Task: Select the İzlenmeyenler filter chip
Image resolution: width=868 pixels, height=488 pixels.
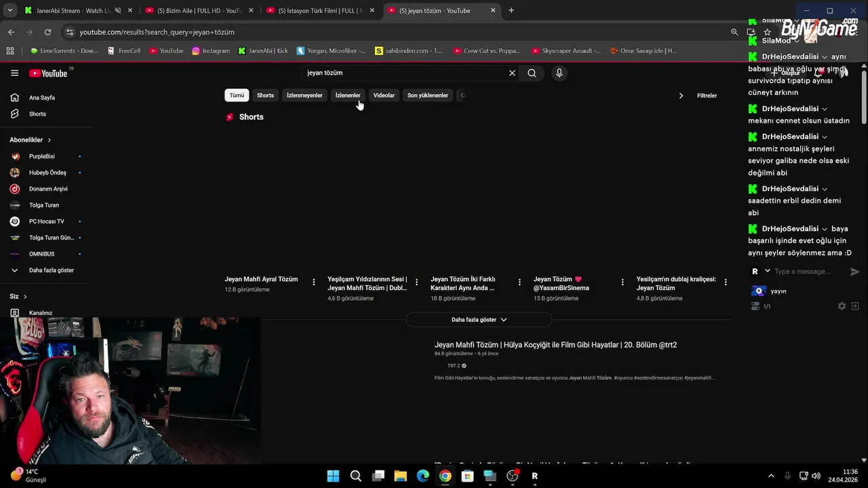Action: 304,96
